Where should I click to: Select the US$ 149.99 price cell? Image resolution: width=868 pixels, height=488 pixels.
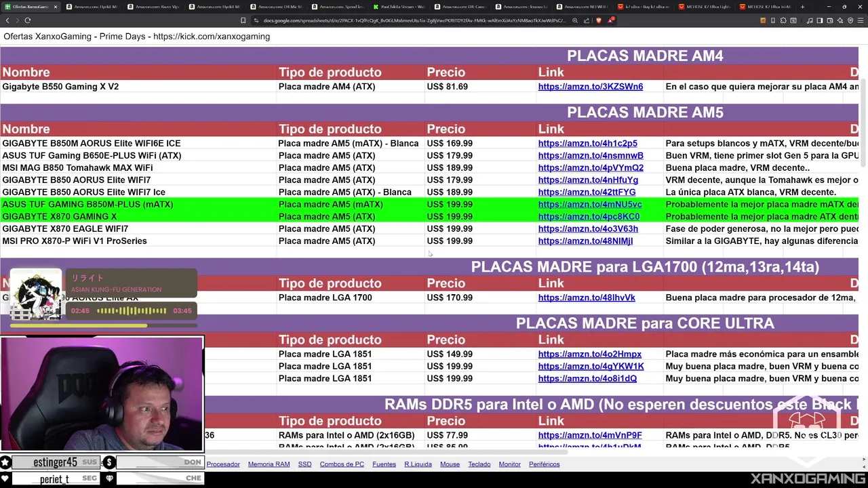click(x=480, y=354)
